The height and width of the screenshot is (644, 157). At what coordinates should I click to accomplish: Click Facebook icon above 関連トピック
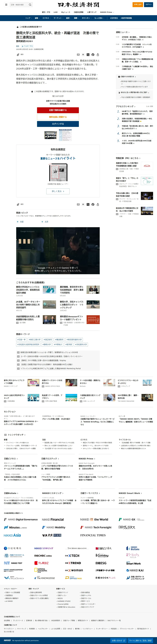(93, 204)
